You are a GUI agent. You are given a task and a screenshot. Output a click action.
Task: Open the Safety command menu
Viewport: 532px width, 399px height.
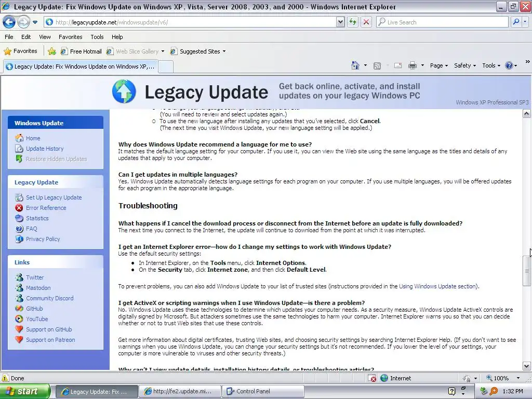coord(465,65)
